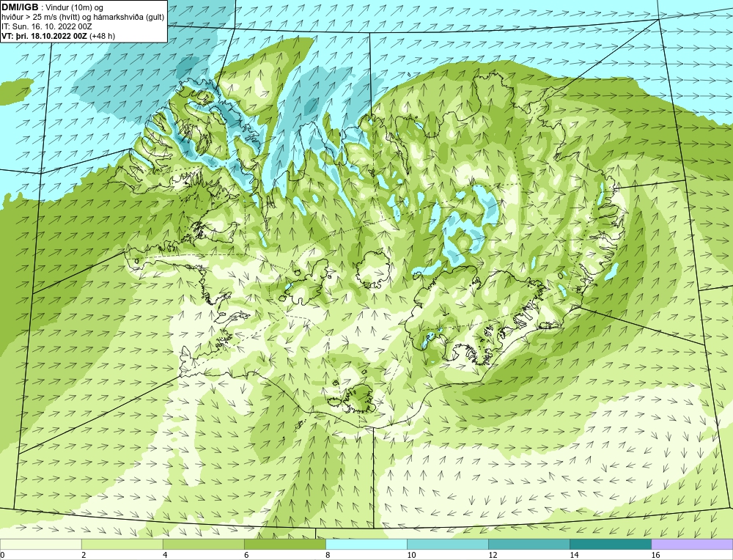733x560 pixels.
Task: Click the 'IT: Sun. 16. 10. 2022 00Z' line
Action: tap(47, 26)
